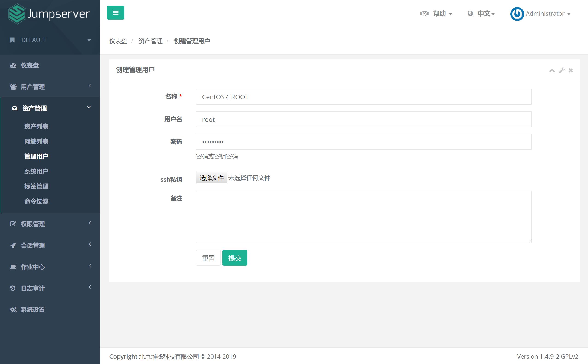Click the coffee icon beside 作业中心
588x364 pixels.
[13, 267]
